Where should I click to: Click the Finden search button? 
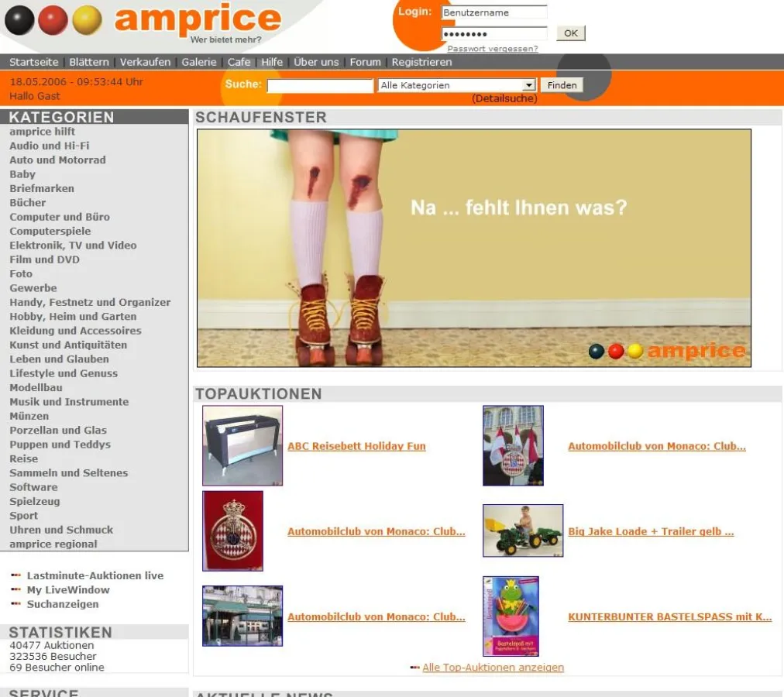click(x=561, y=85)
